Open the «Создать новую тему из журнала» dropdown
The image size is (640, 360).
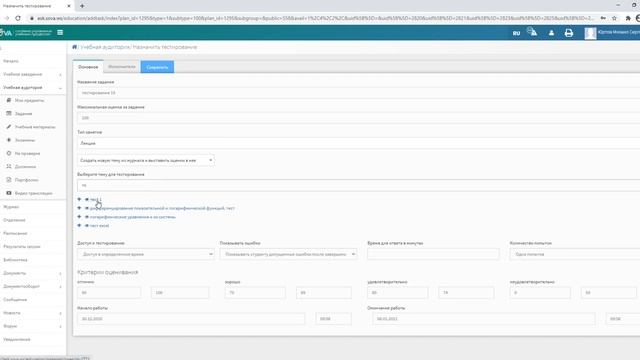click(x=146, y=160)
